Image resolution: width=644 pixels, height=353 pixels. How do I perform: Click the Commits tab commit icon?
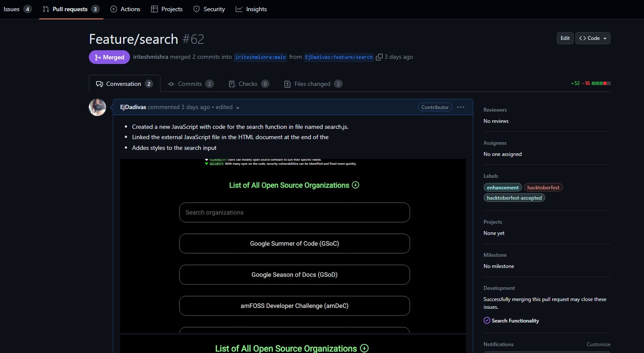(171, 84)
